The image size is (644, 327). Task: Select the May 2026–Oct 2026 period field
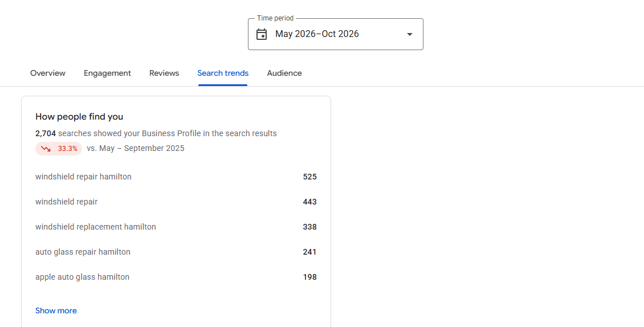coord(336,34)
